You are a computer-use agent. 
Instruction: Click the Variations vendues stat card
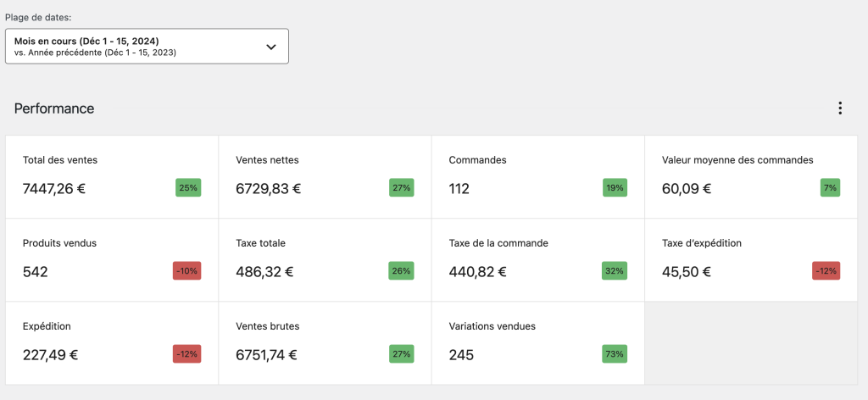(537, 342)
